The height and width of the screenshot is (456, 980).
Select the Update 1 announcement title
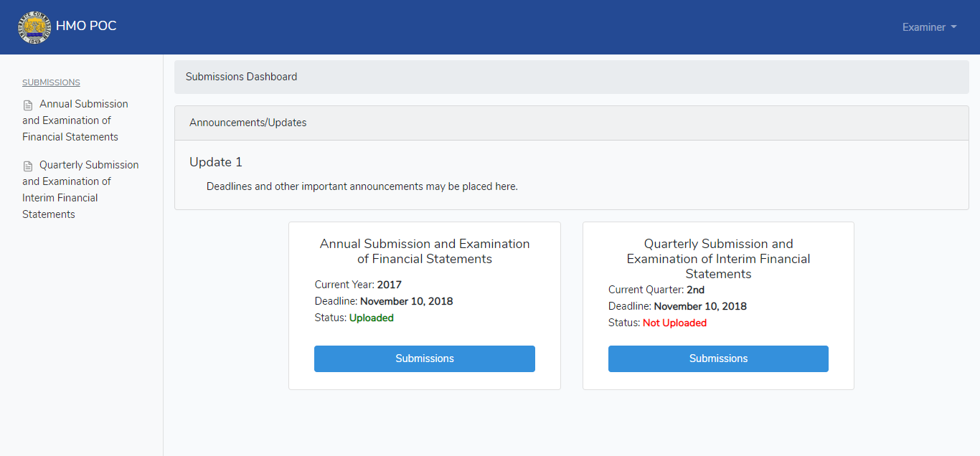tap(216, 162)
